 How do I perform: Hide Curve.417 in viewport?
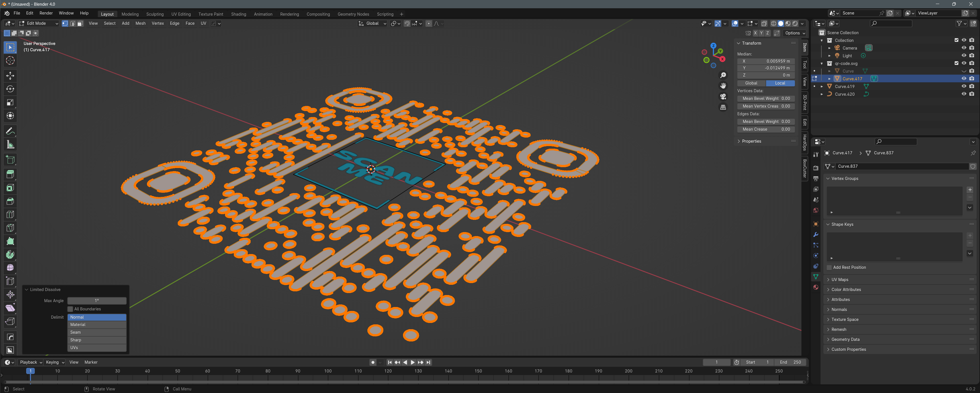click(x=964, y=79)
